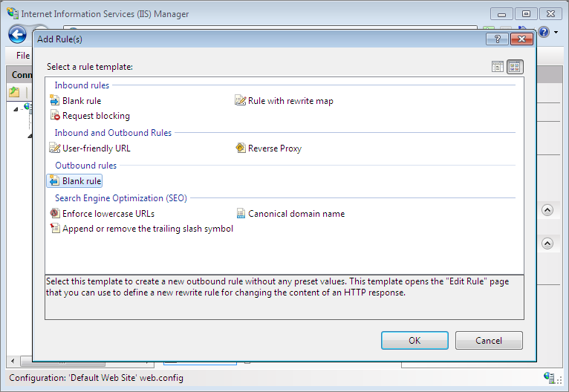The image size is (569, 392).
Task: Confirm with the OK button
Action: point(414,341)
